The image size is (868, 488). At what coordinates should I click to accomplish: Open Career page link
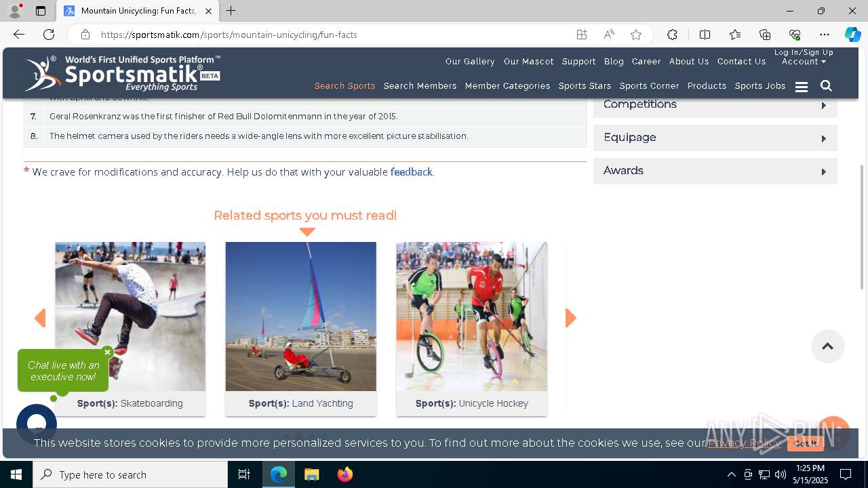(646, 62)
